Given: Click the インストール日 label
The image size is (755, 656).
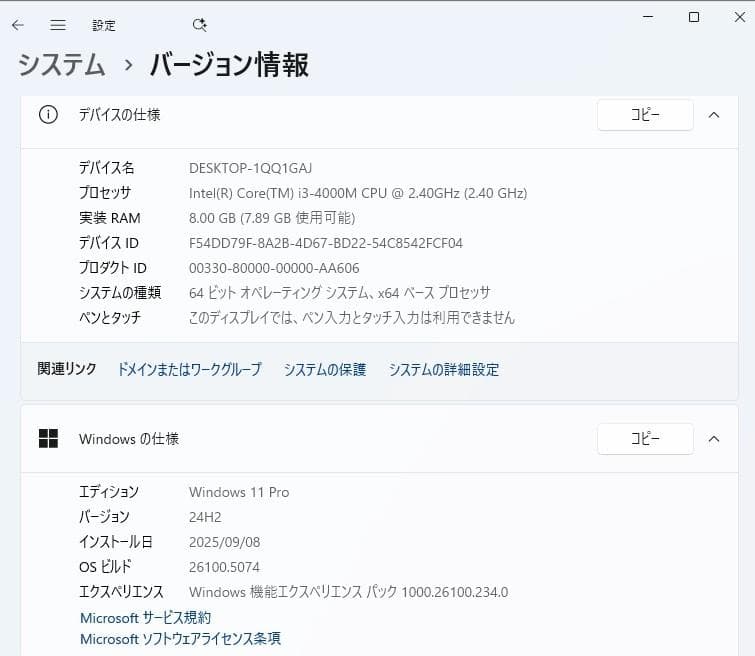Looking at the screenshot, I should click(x=116, y=542).
